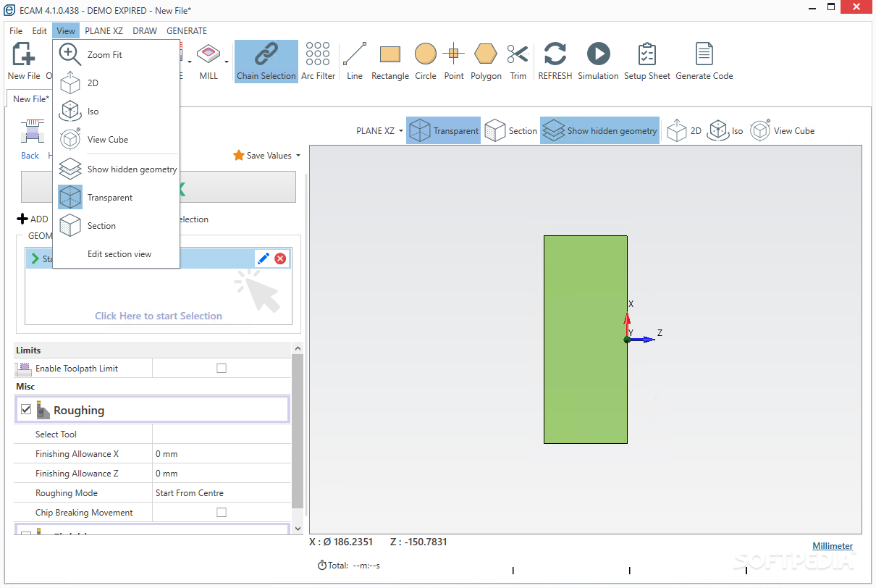
Task: Choose Zoom Fit from View menu
Action: point(116,55)
